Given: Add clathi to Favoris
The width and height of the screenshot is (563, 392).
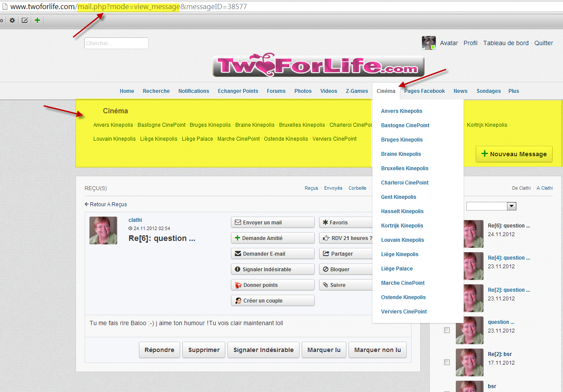Looking at the screenshot, I should 346,223.
